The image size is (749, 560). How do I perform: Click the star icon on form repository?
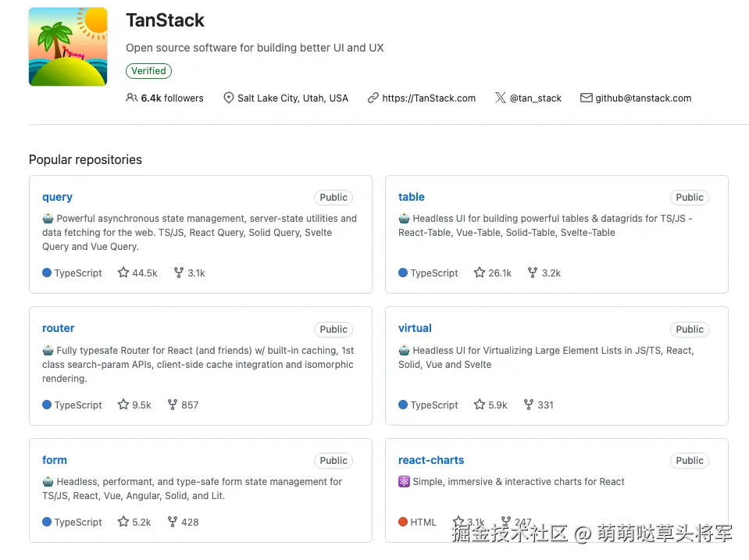click(123, 522)
